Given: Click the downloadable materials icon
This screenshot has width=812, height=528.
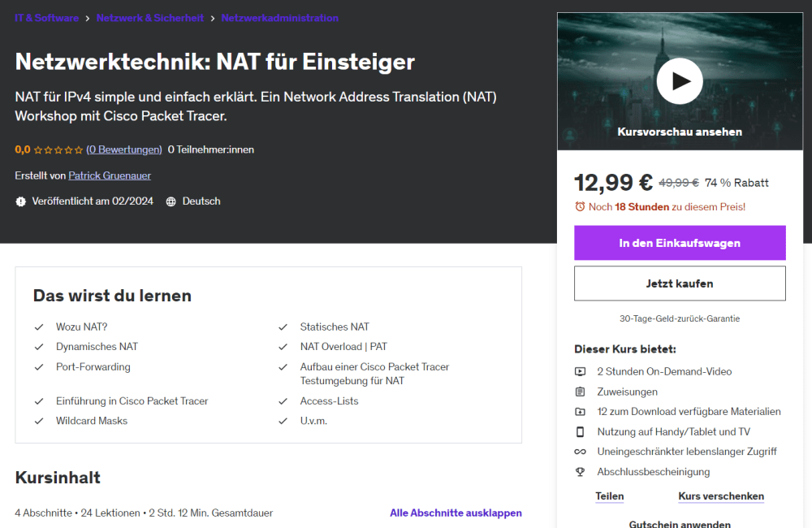Looking at the screenshot, I should [x=580, y=412].
